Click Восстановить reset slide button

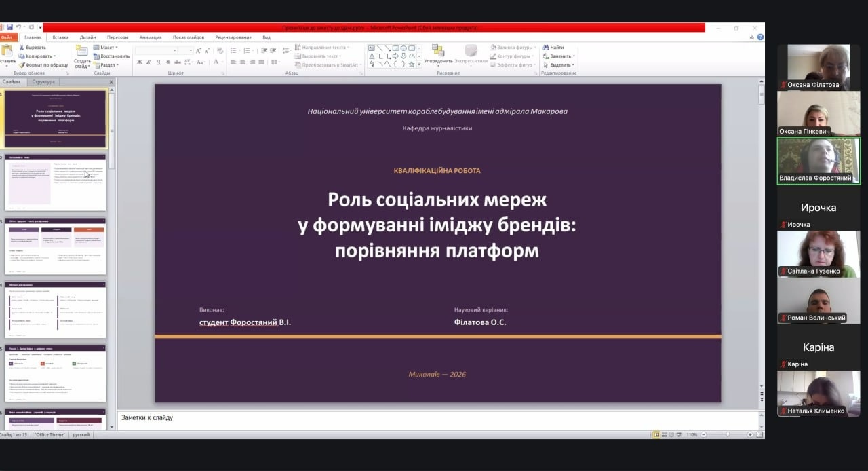[x=112, y=56]
